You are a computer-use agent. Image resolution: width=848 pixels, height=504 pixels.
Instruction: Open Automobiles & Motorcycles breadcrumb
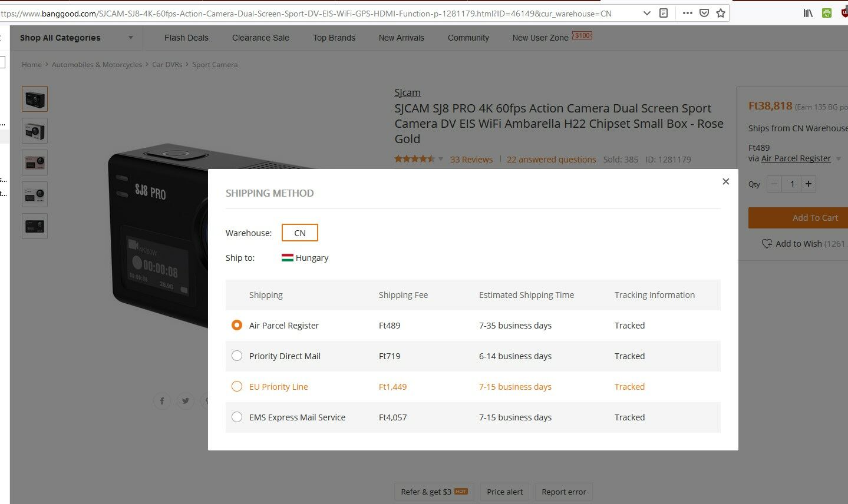(97, 65)
